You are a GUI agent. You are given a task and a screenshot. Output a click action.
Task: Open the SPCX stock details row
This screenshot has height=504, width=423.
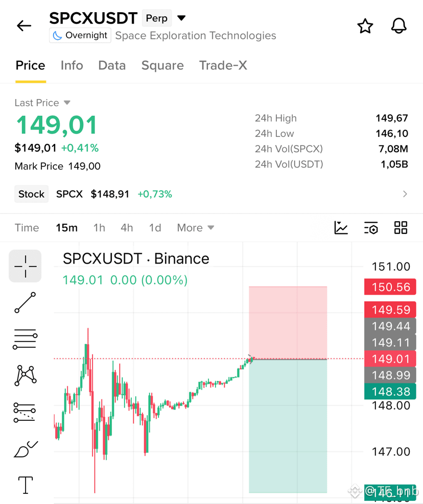212,194
